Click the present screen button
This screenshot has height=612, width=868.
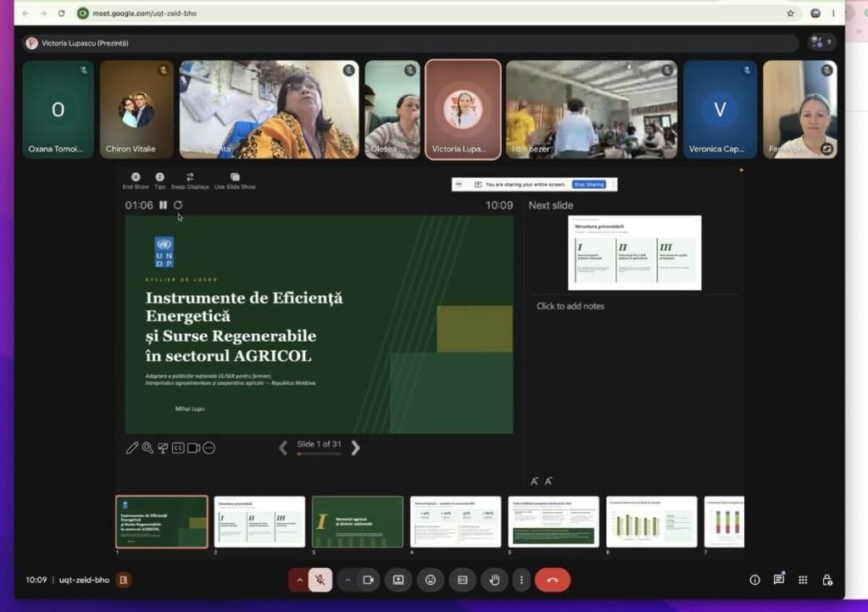coord(398,580)
